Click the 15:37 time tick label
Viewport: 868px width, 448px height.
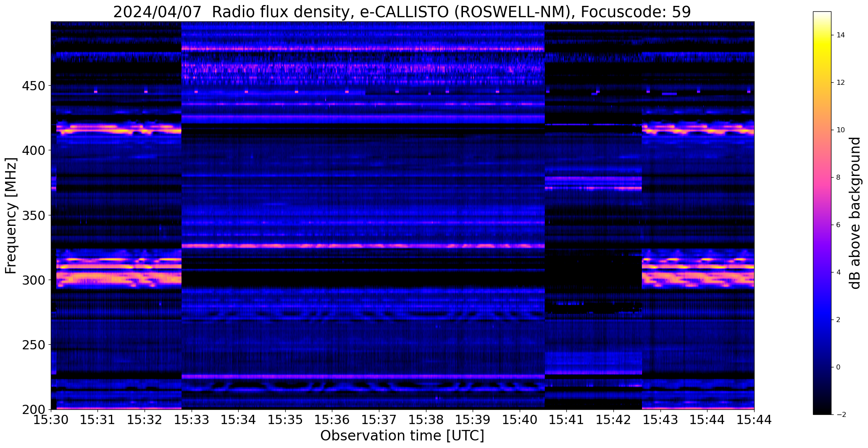pyautogui.click(x=379, y=419)
